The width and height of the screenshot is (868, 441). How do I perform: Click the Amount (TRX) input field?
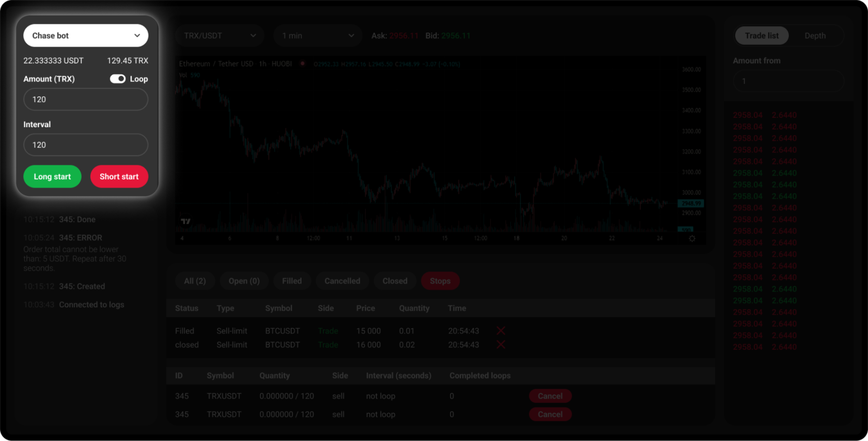tap(86, 99)
